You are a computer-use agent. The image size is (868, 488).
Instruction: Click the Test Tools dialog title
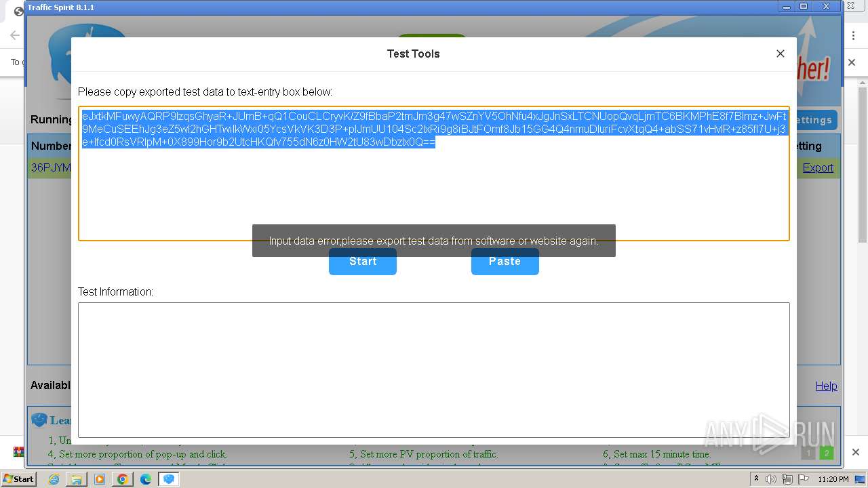(413, 54)
